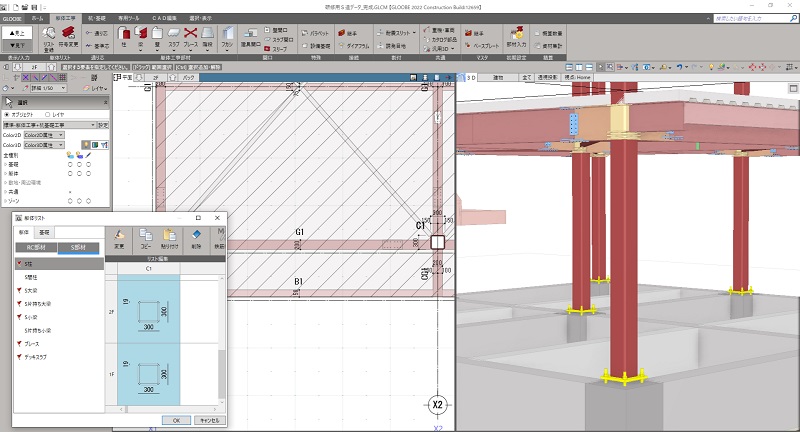Click the キャンセル button in dialog
Screen dimensions: 800x432
click(210, 420)
